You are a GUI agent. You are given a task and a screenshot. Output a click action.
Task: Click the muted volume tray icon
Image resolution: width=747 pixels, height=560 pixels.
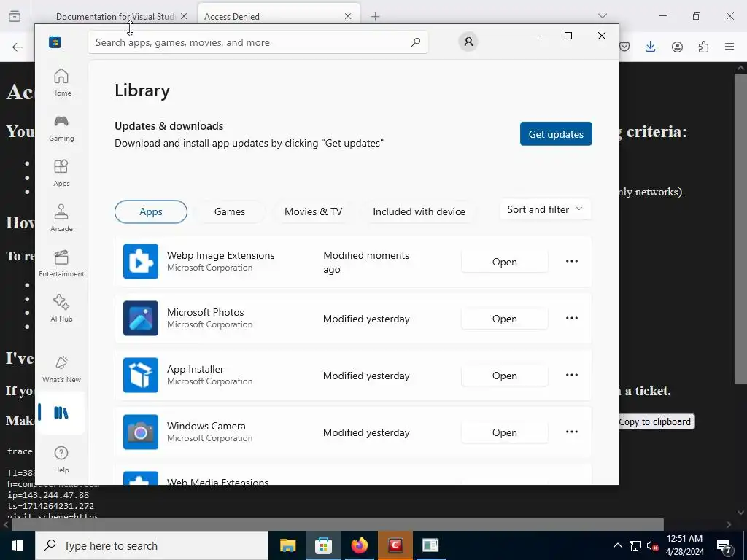[x=652, y=545]
